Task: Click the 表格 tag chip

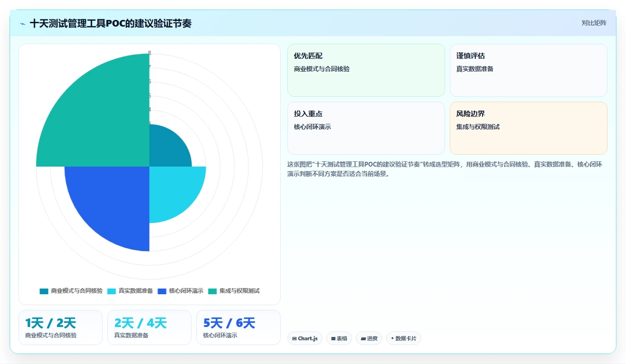Action: pyautogui.click(x=339, y=338)
